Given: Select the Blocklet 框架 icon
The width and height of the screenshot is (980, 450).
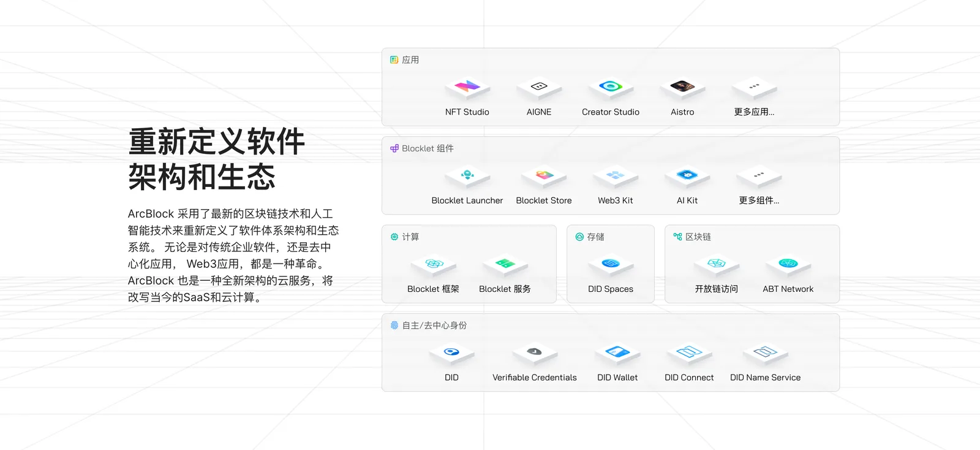Looking at the screenshot, I should point(433,265).
